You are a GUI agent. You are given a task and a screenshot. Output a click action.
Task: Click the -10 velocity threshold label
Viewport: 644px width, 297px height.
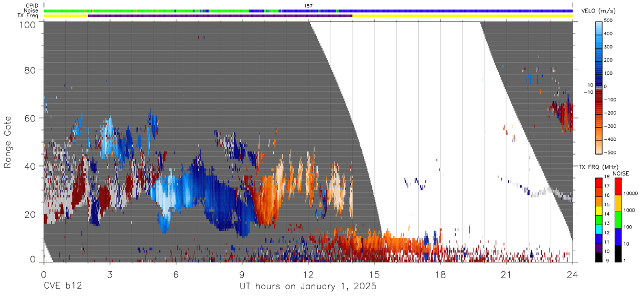click(x=589, y=92)
